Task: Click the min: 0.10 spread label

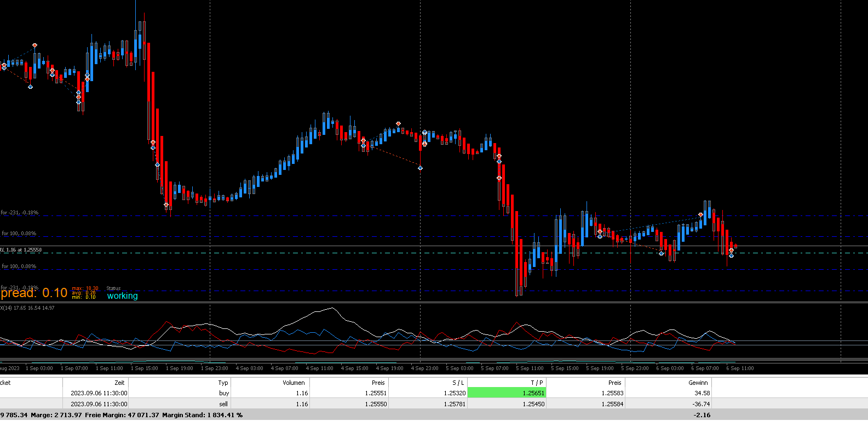Action: [x=84, y=297]
